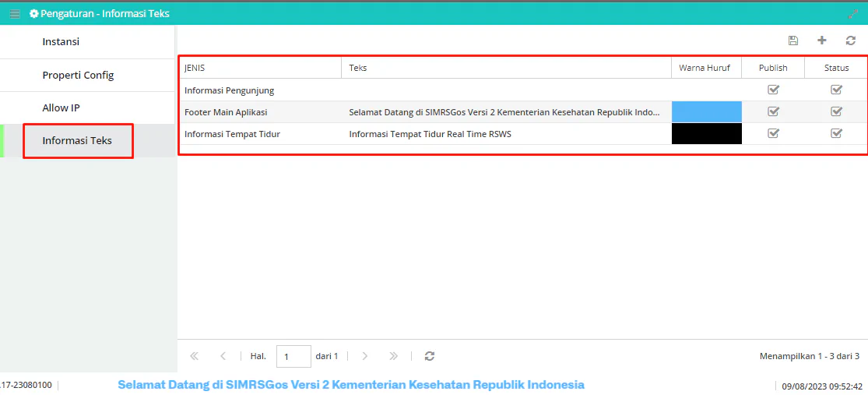868x395 pixels.
Task: Click the previous page chevron
Action: tap(223, 356)
